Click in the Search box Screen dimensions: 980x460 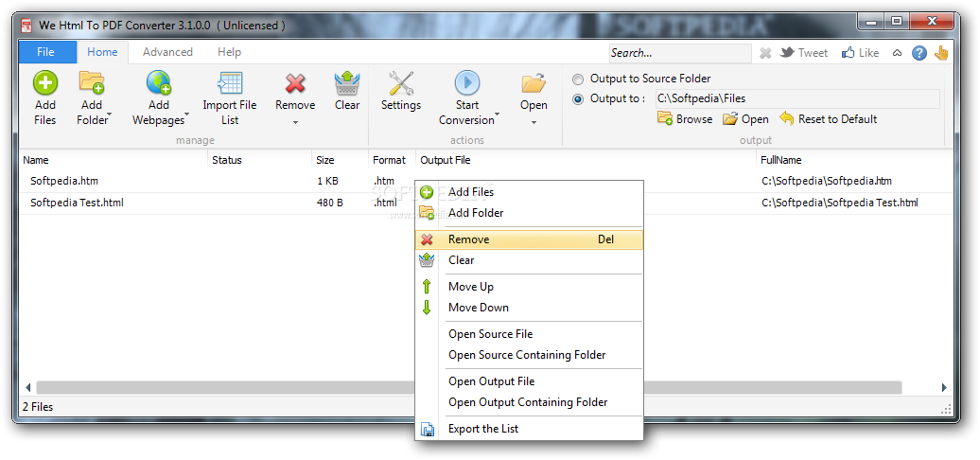coord(680,53)
